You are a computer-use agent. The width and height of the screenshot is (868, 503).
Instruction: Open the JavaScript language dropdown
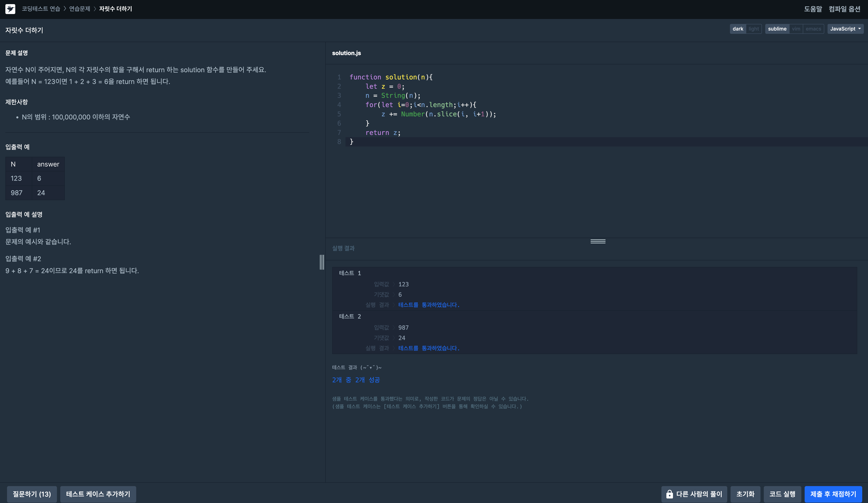(845, 29)
